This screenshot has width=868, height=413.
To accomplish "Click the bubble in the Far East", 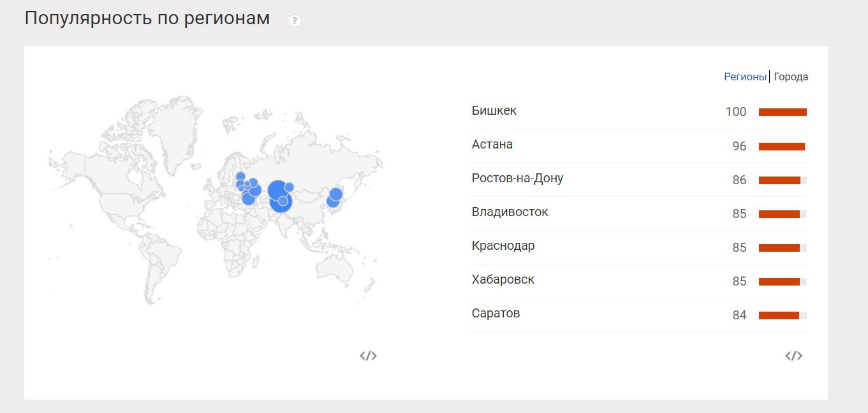I will coord(335,194).
